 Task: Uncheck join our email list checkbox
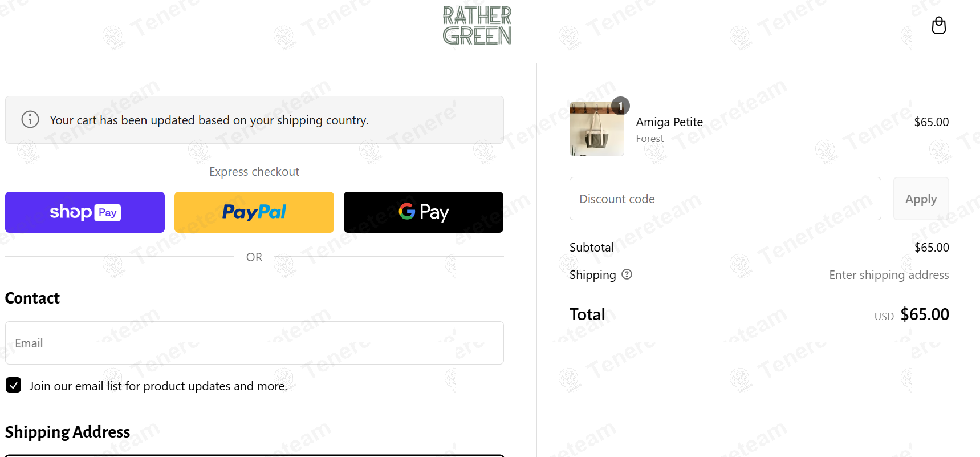[14, 385]
